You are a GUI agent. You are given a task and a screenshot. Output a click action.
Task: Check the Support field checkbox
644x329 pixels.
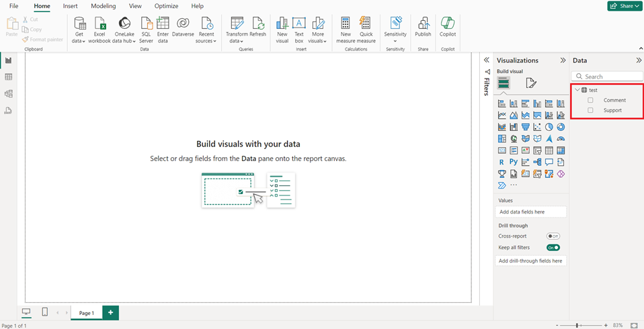point(590,110)
